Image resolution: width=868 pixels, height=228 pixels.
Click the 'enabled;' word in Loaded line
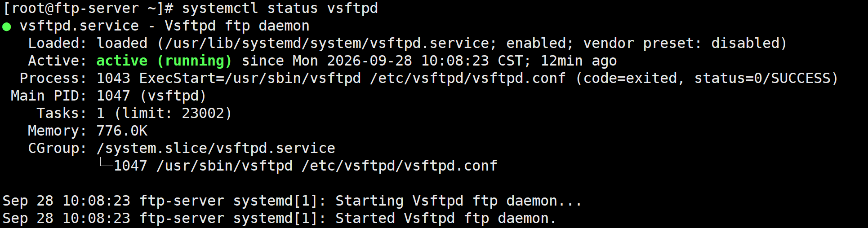click(x=540, y=44)
